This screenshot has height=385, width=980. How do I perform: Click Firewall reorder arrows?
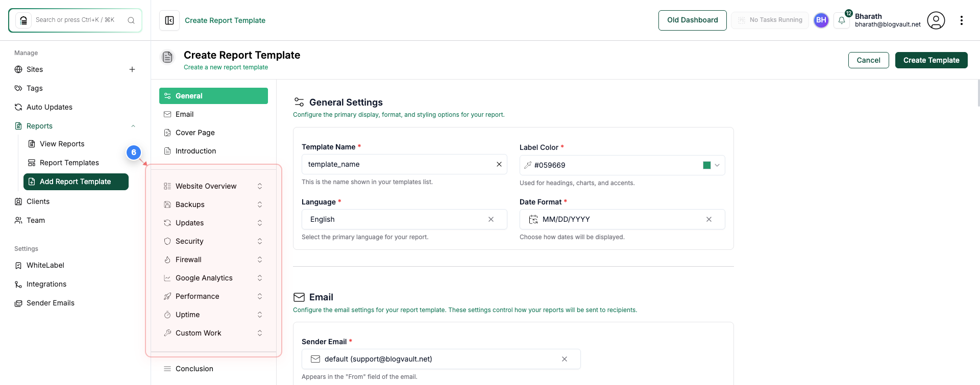click(260, 260)
